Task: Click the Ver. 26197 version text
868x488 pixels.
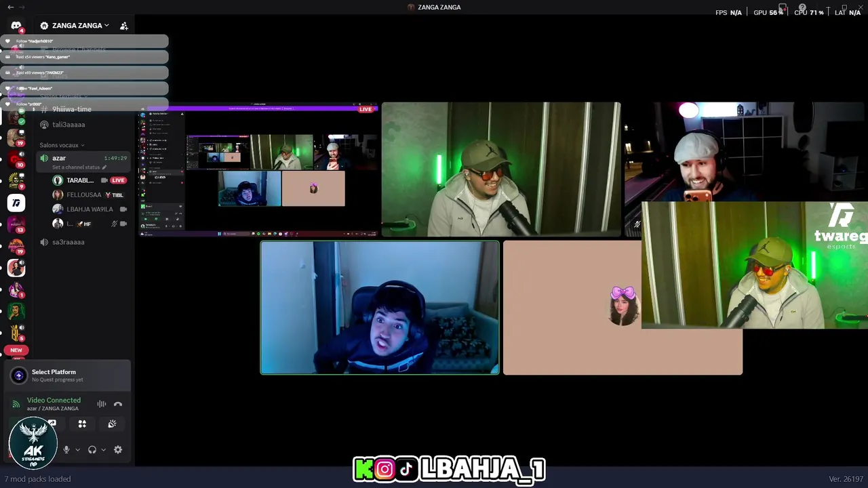Action: pos(846,479)
